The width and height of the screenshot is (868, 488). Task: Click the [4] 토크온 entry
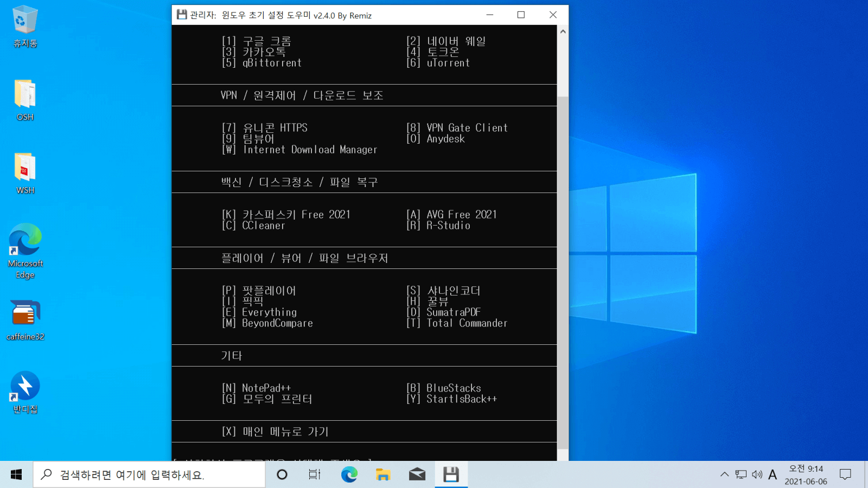pos(432,52)
